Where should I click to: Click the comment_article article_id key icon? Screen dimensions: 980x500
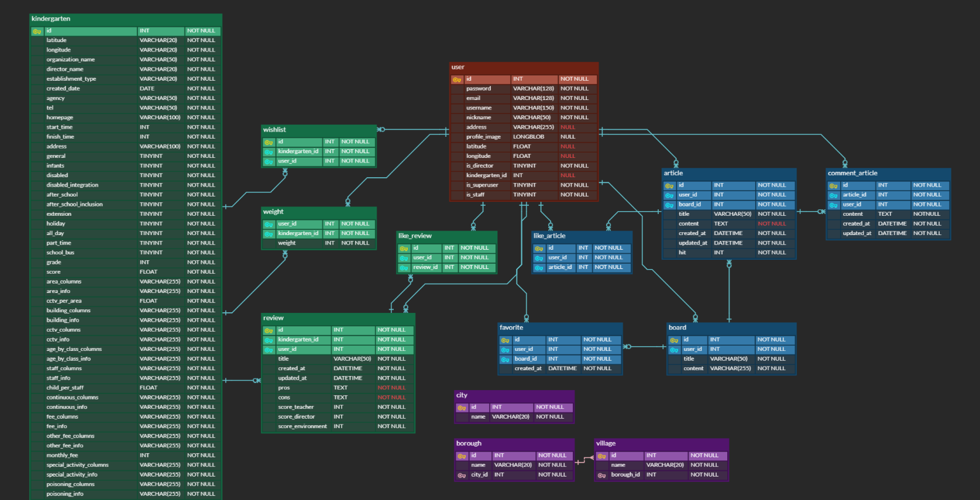click(833, 195)
